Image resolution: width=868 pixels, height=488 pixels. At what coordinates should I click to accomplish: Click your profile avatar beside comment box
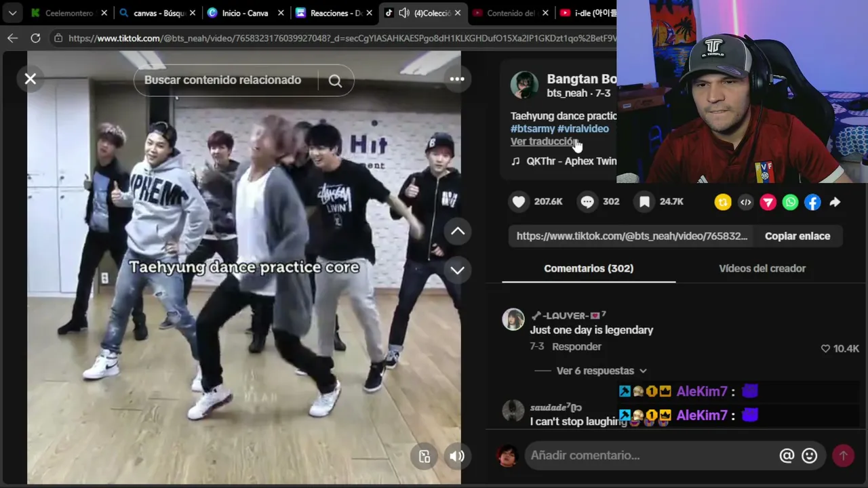coord(508,455)
